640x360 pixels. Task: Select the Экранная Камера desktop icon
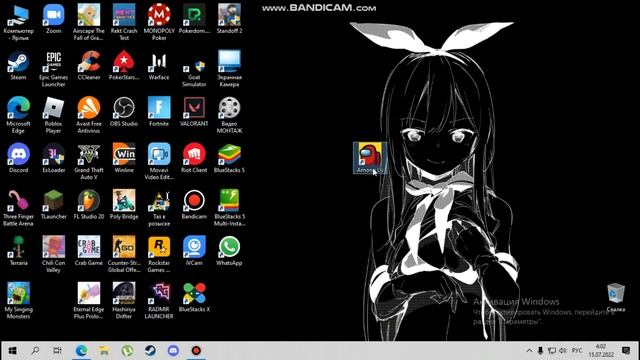click(229, 69)
